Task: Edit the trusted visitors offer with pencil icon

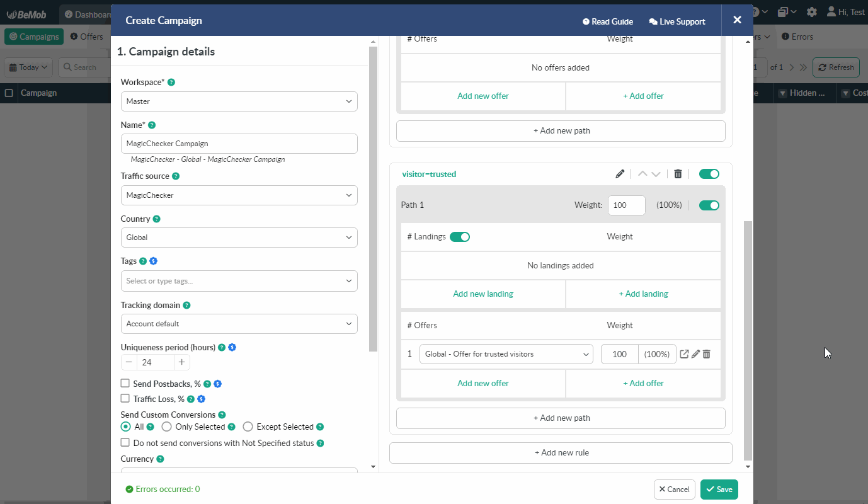Action: 695,354
